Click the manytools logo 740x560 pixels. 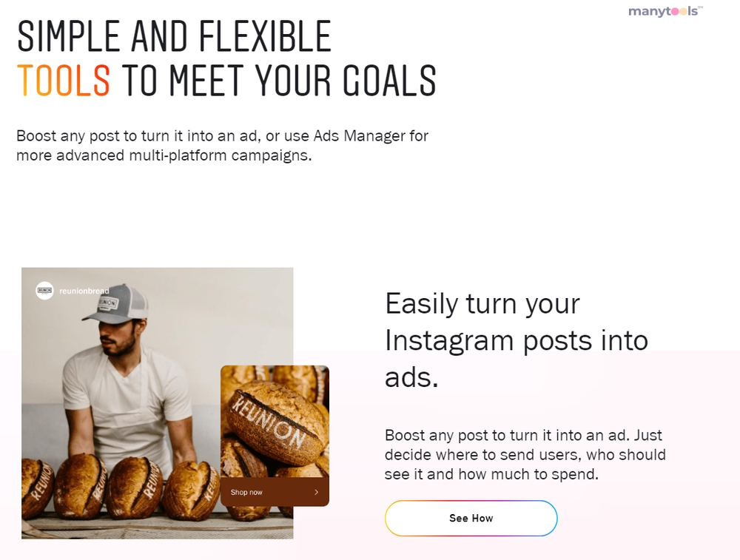(x=665, y=11)
